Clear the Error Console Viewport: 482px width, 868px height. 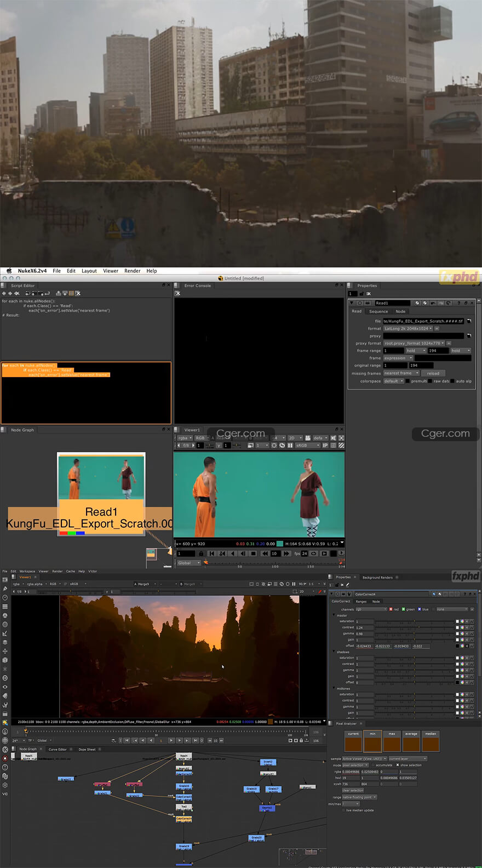tap(177, 293)
